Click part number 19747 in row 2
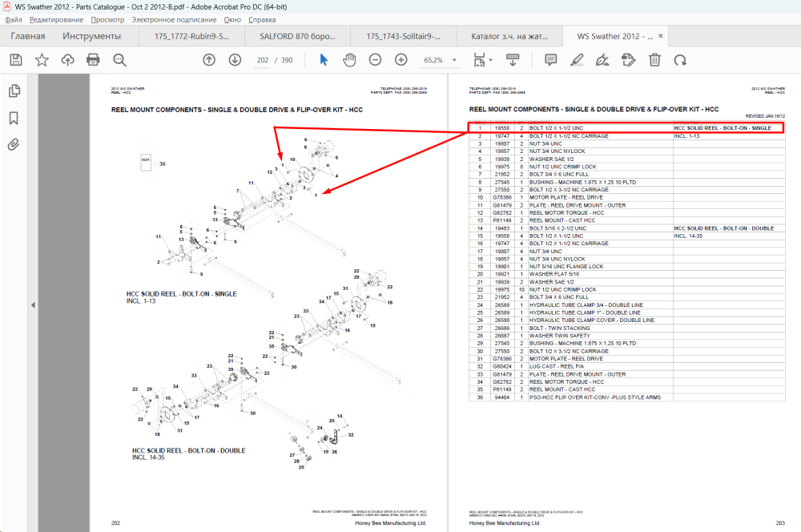 pyautogui.click(x=501, y=136)
